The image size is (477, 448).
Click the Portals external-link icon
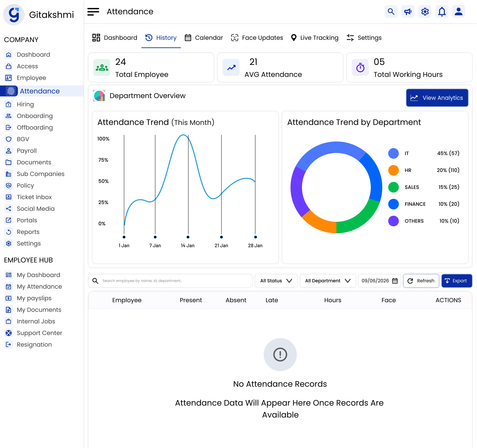[9, 220]
